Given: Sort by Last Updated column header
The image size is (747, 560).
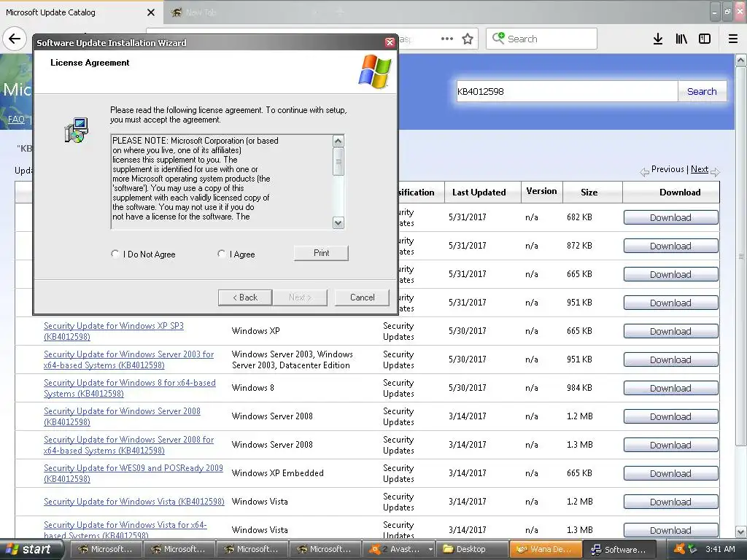Looking at the screenshot, I should pos(479,192).
